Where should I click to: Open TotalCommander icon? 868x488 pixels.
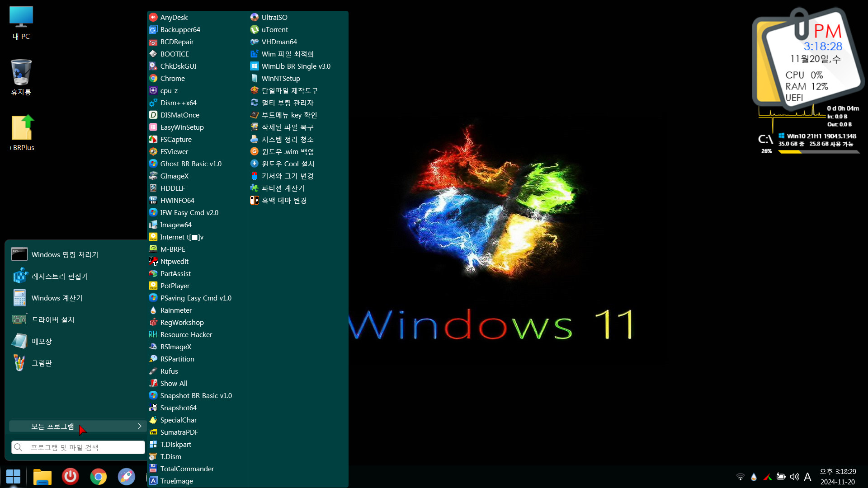[x=153, y=469]
